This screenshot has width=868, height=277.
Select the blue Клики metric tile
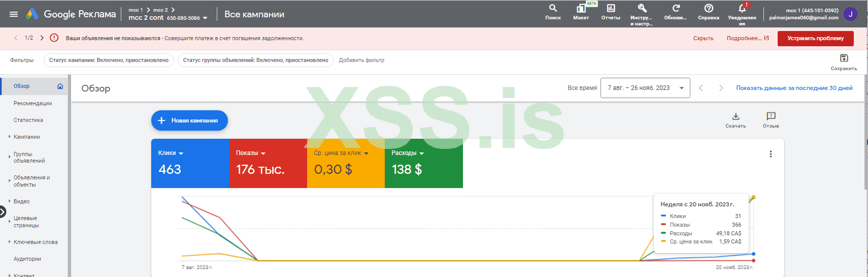pyautogui.click(x=190, y=163)
